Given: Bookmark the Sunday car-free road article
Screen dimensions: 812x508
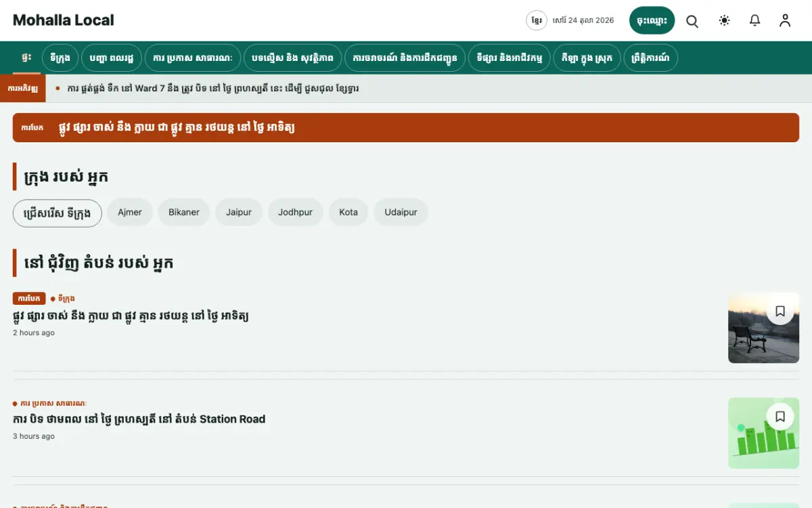Looking at the screenshot, I should point(780,311).
